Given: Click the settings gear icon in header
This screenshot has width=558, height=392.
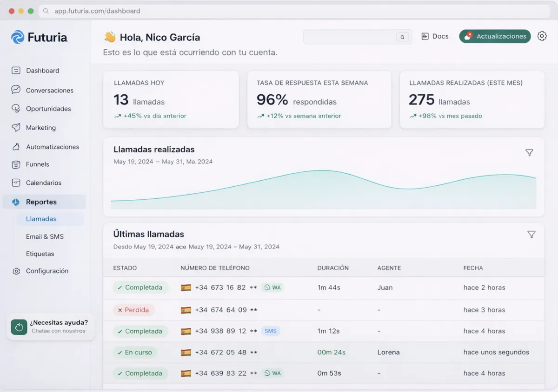Looking at the screenshot, I should click(542, 36).
